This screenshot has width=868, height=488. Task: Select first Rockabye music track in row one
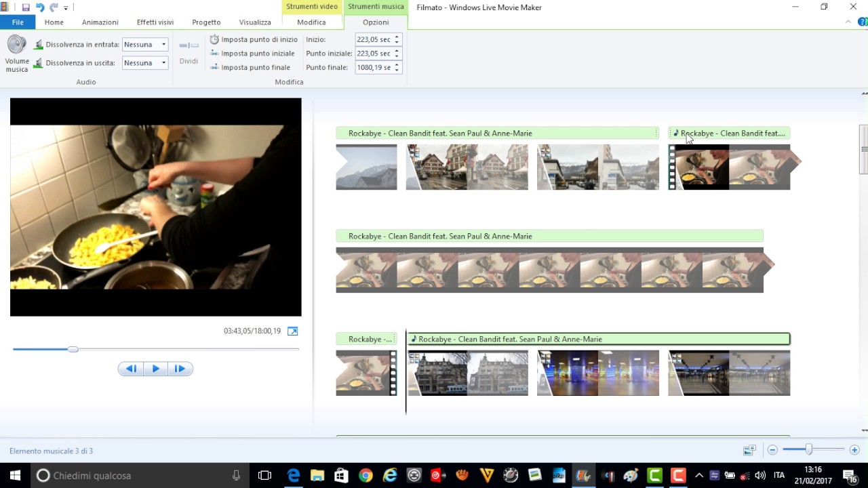(497, 133)
